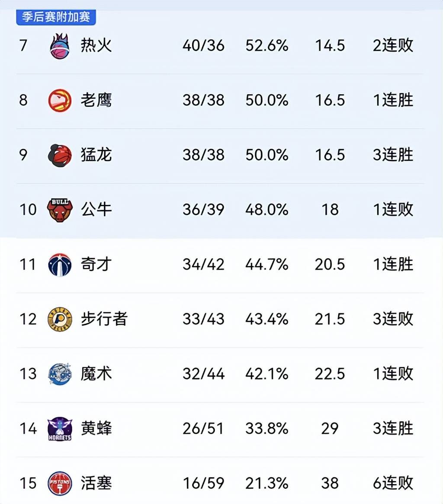Tap the 活塞 6连败 streak text
The width and height of the screenshot is (443, 504).
393,483
